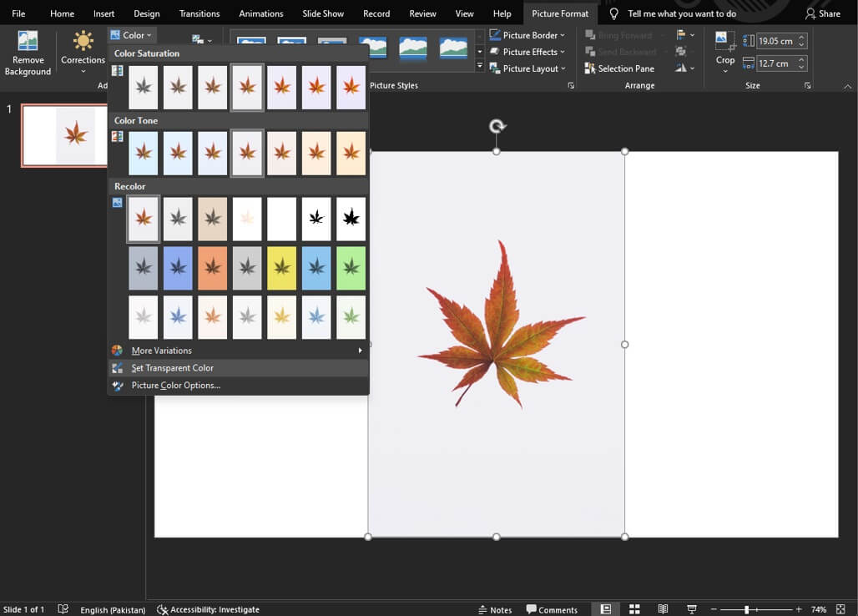
Task: Start Slide Show from the status bar
Action: pyautogui.click(x=692, y=608)
